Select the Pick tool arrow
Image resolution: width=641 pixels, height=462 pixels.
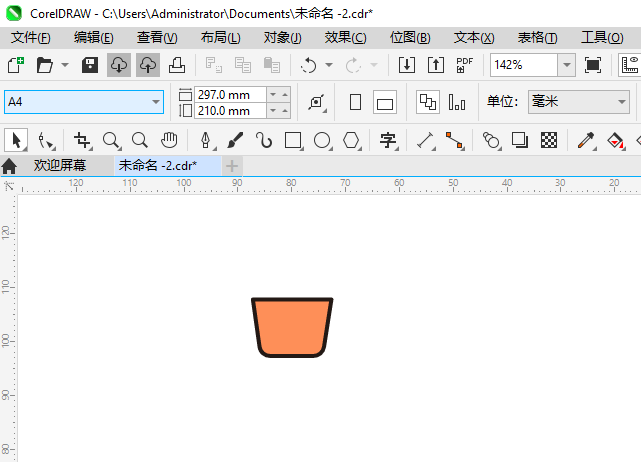pyautogui.click(x=16, y=141)
